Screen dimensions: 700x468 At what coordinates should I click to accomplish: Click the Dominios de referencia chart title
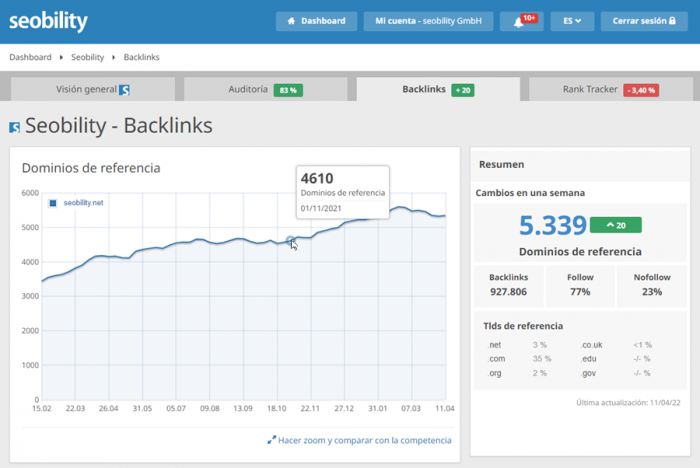click(x=91, y=168)
